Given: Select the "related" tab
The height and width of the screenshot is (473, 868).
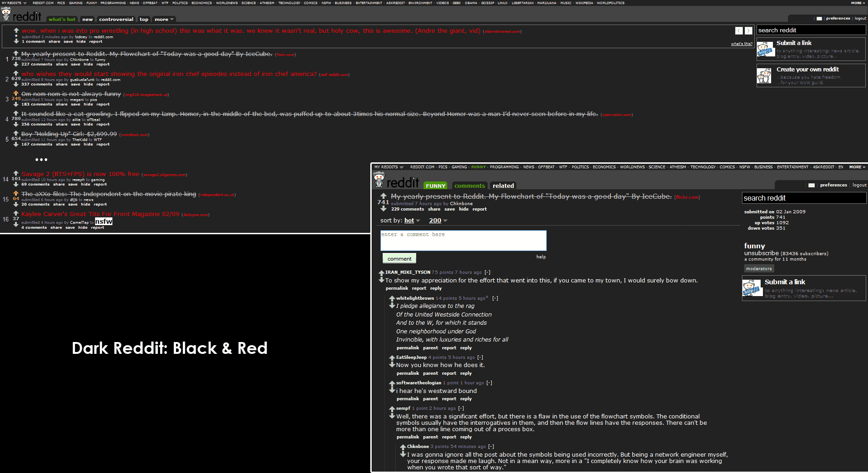Looking at the screenshot, I should (x=503, y=186).
